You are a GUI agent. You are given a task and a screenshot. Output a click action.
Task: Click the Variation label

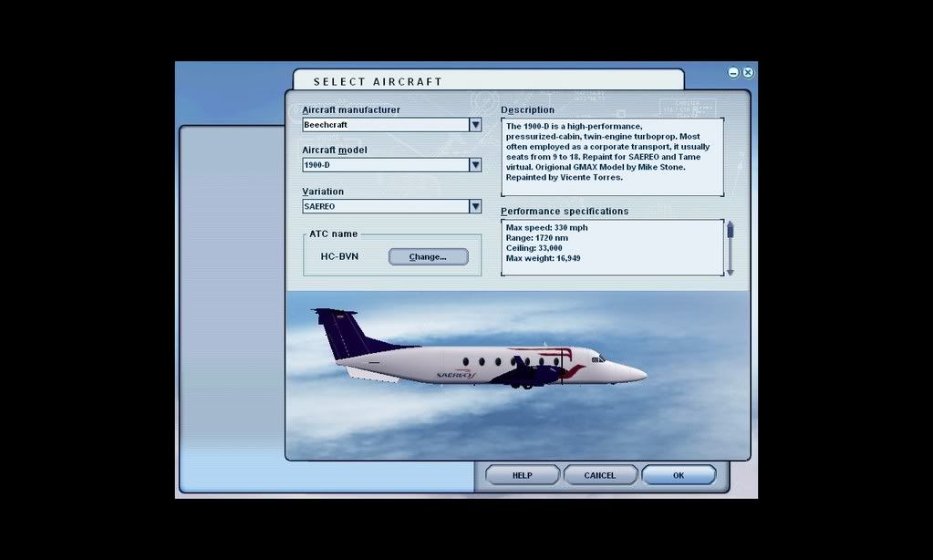(x=323, y=192)
